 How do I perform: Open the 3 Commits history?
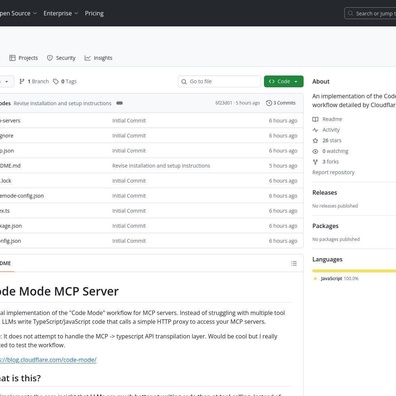pyautogui.click(x=281, y=103)
